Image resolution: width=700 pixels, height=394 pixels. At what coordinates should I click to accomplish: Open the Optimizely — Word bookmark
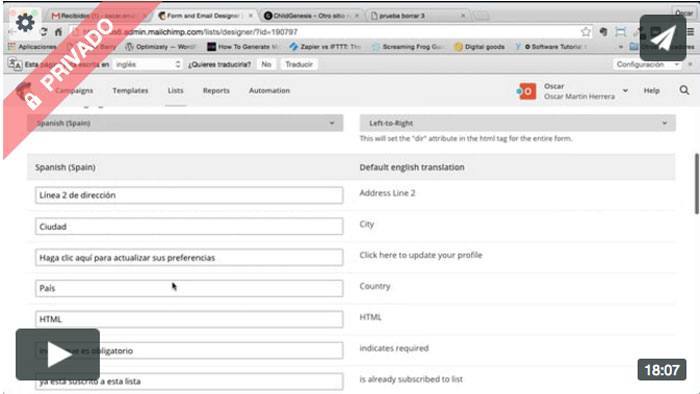pos(161,46)
